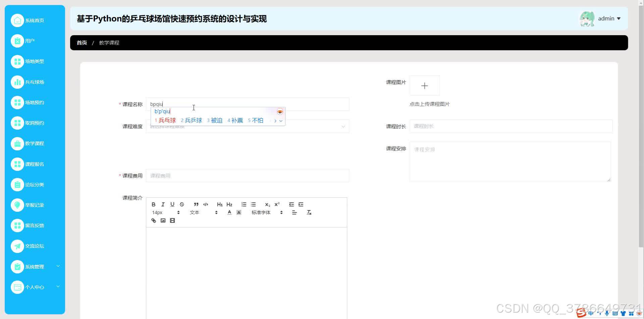This screenshot has height=319, width=644.
Task: Toggle strikethrough formatting in the editor
Action: click(x=182, y=204)
